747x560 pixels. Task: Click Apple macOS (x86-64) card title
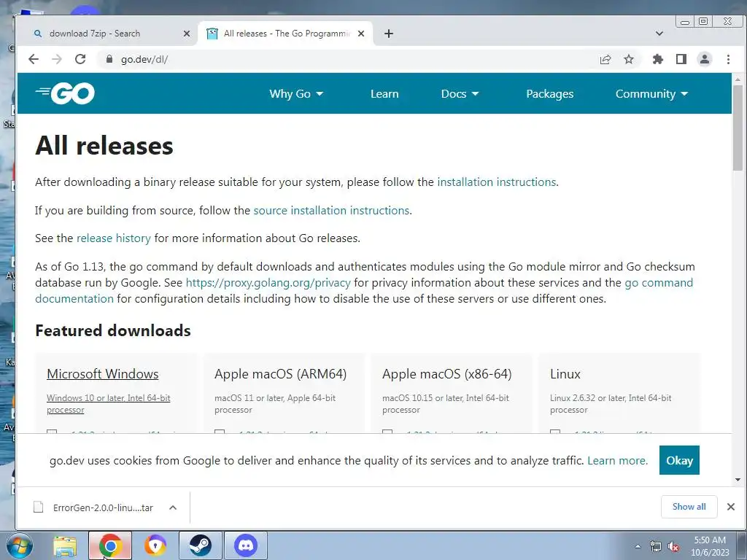(447, 374)
